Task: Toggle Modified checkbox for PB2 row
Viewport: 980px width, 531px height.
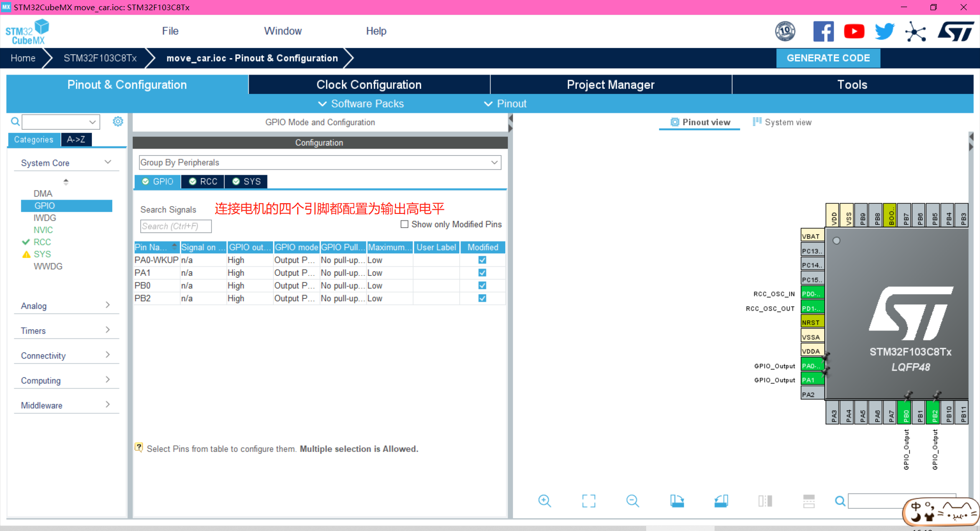Action: [x=482, y=298]
